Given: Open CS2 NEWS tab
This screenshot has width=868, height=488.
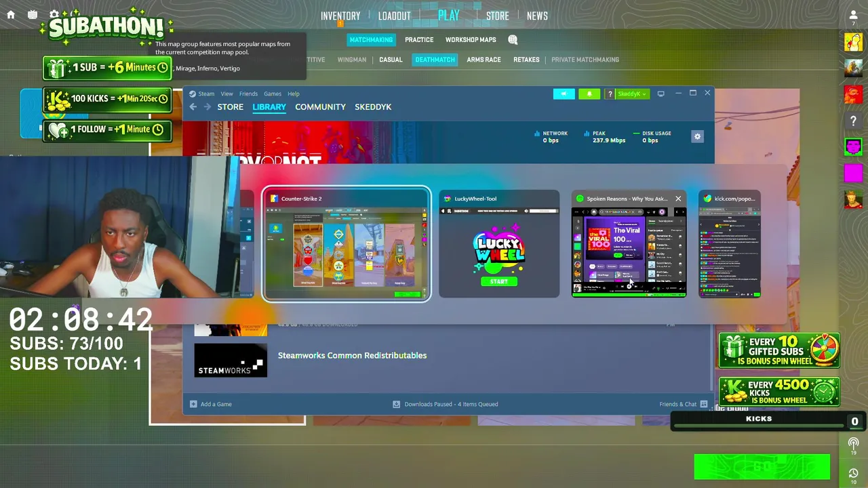Looking at the screenshot, I should [x=537, y=16].
